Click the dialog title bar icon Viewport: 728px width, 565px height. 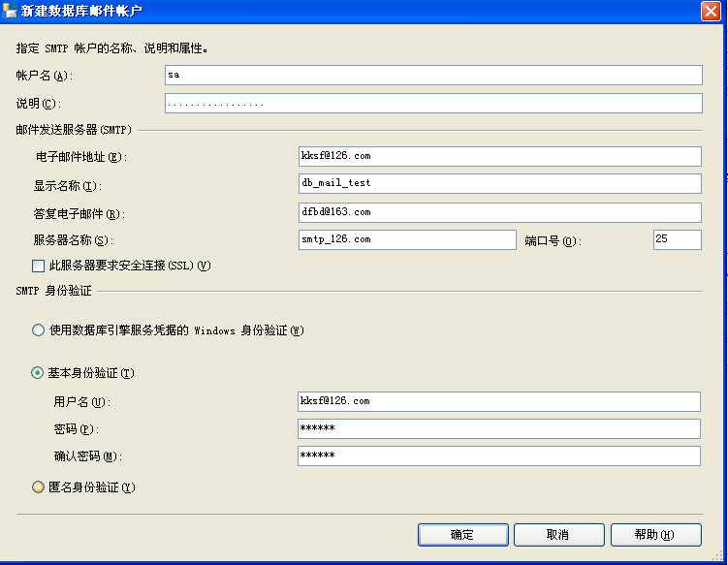click(x=10, y=11)
